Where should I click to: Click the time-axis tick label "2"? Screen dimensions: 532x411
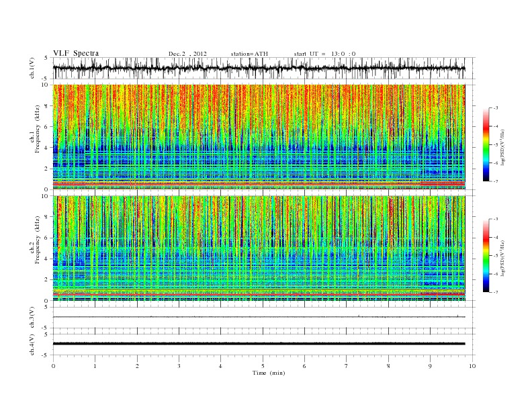137,366
